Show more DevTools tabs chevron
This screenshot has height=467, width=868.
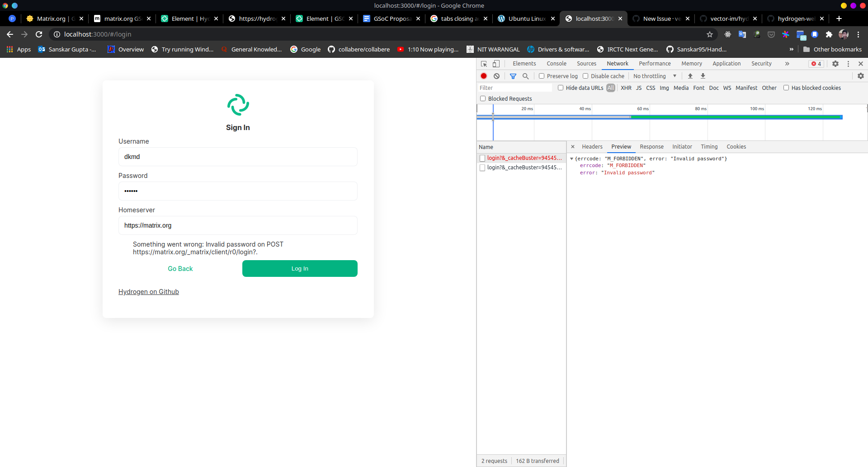point(787,64)
